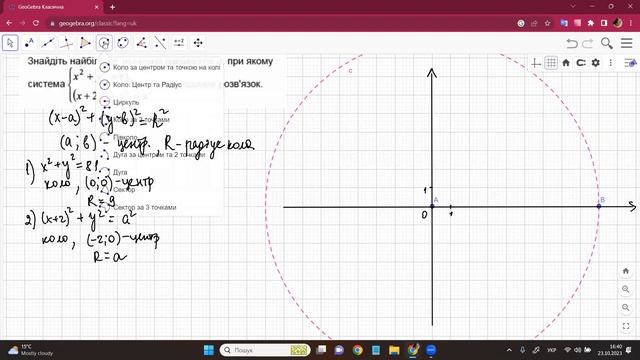The width and height of the screenshot is (640, 360).
Task: Select the Move arrow tool
Action: [10, 43]
